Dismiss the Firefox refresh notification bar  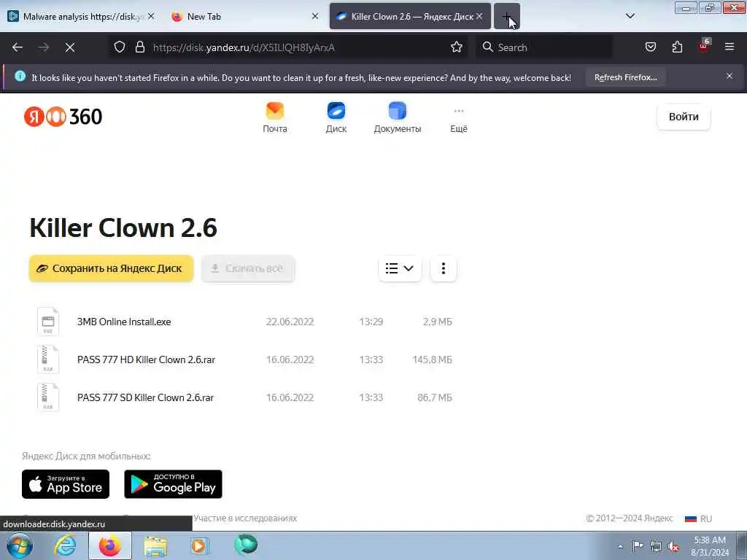[729, 76]
